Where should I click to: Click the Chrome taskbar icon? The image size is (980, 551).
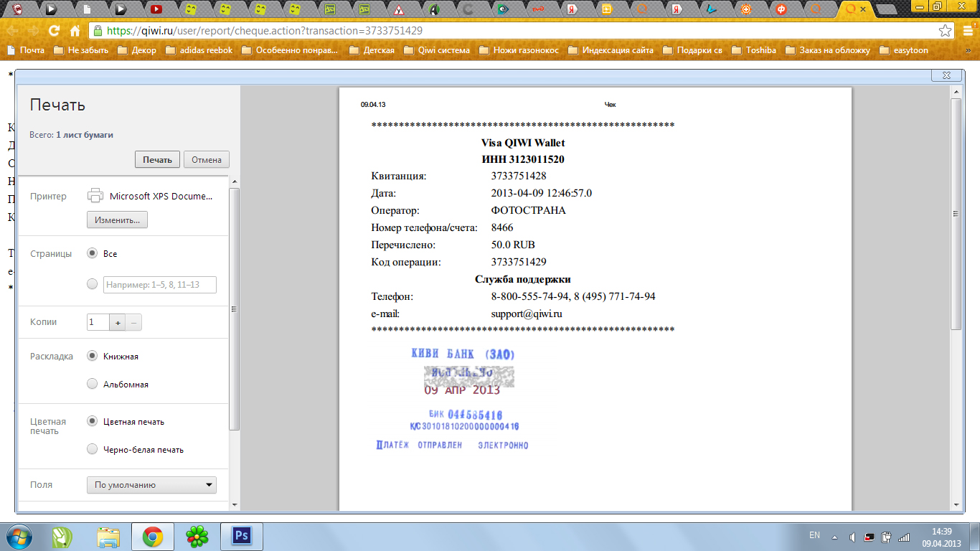152,537
